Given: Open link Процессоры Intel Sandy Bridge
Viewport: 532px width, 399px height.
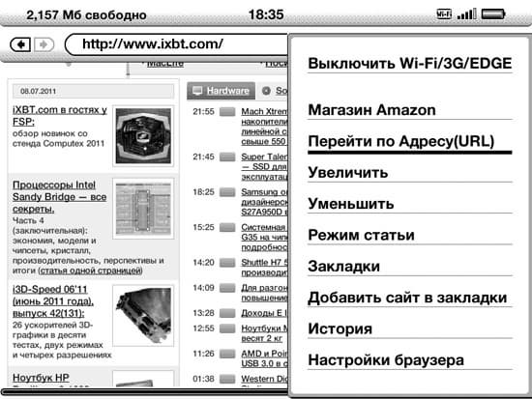Looking at the screenshot, I should click(59, 197).
